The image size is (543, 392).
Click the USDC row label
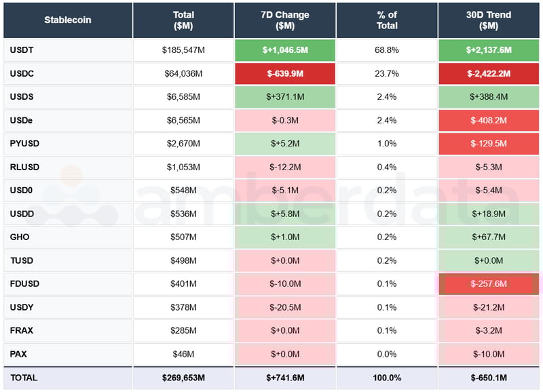22,73
